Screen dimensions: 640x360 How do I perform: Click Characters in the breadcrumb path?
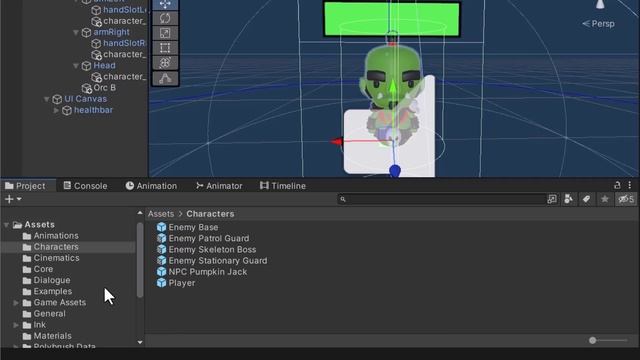[210, 214]
